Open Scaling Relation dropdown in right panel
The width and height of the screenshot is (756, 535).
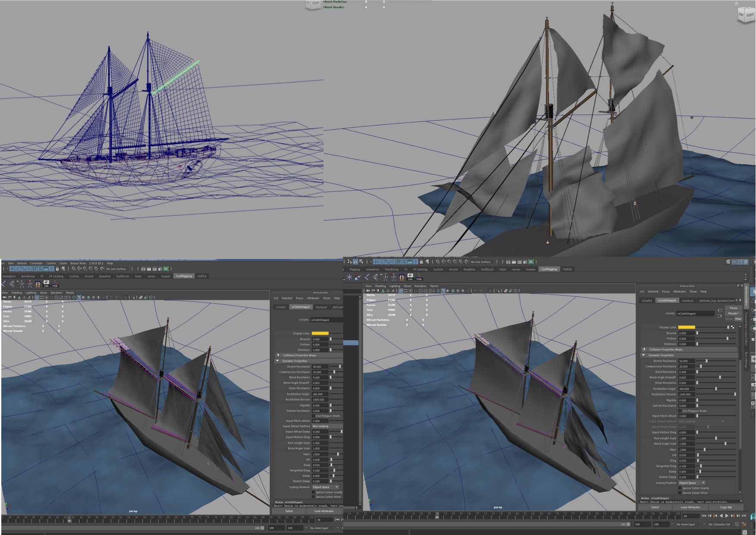(691, 483)
